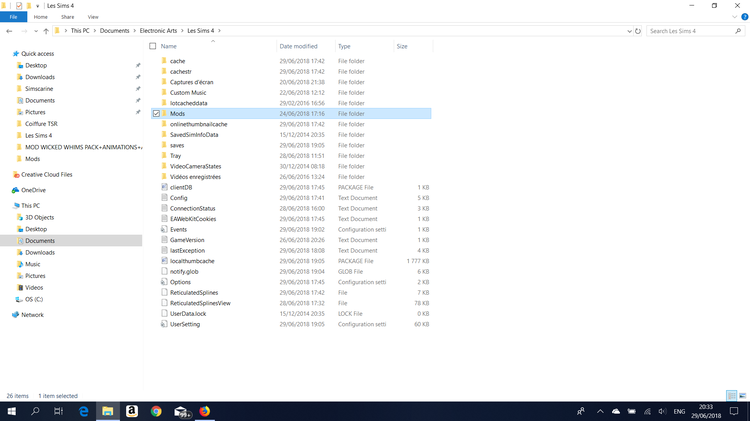Viewport: 750px width, 421px height.
Task: Expand breadcrumb chevron after Documents
Action: click(134, 31)
